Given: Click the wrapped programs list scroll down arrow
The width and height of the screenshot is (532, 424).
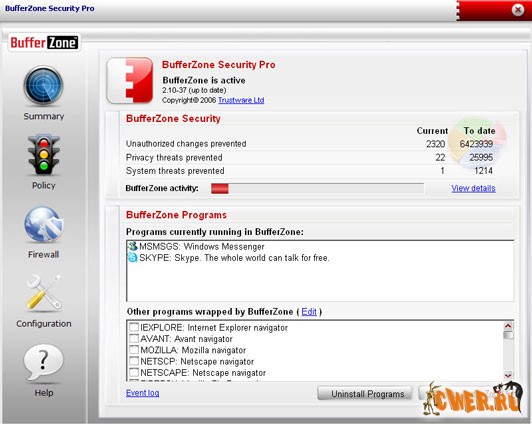Looking at the screenshot, I should click(508, 375).
